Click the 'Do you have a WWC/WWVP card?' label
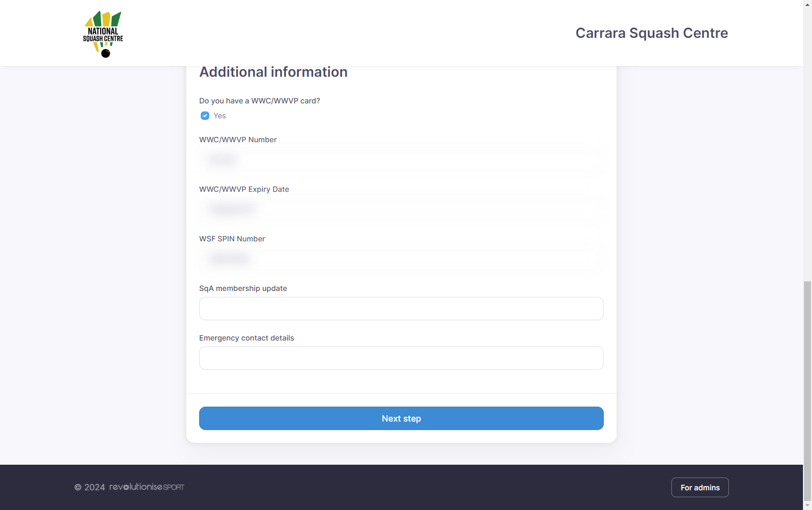The height and width of the screenshot is (510, 812). click(259, 101)
